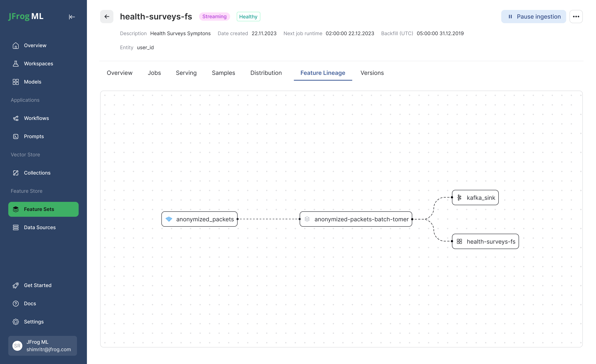Click the Overview home icon in sidebar
Screen dimensions: 596x364
point(16,45)
